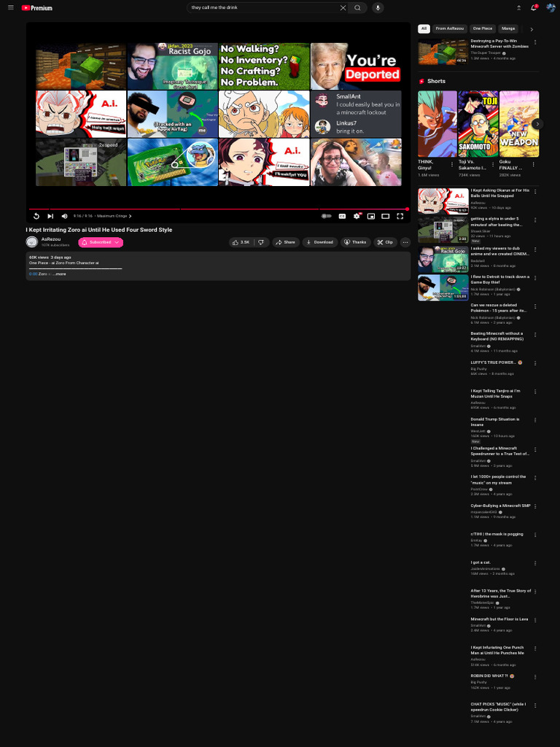Screen dimensions: 560x747
Task: Select Manga chip
Action: point(508,28)
